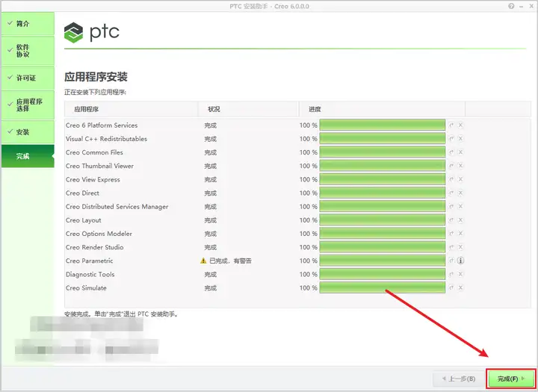Click the 完成 status for Diagnostic Tools
This screenshot has height=392, width=538.
coord(210,274)
